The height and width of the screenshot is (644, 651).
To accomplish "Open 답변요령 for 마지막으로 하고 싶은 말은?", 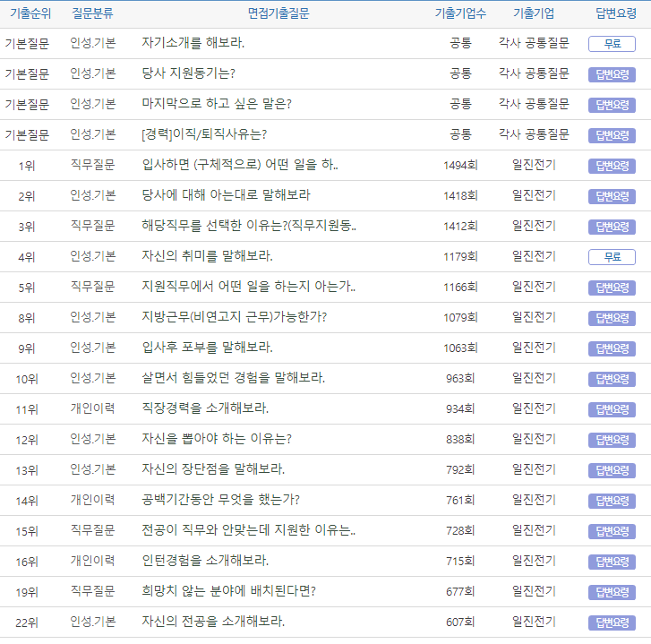I will point(612,105).
